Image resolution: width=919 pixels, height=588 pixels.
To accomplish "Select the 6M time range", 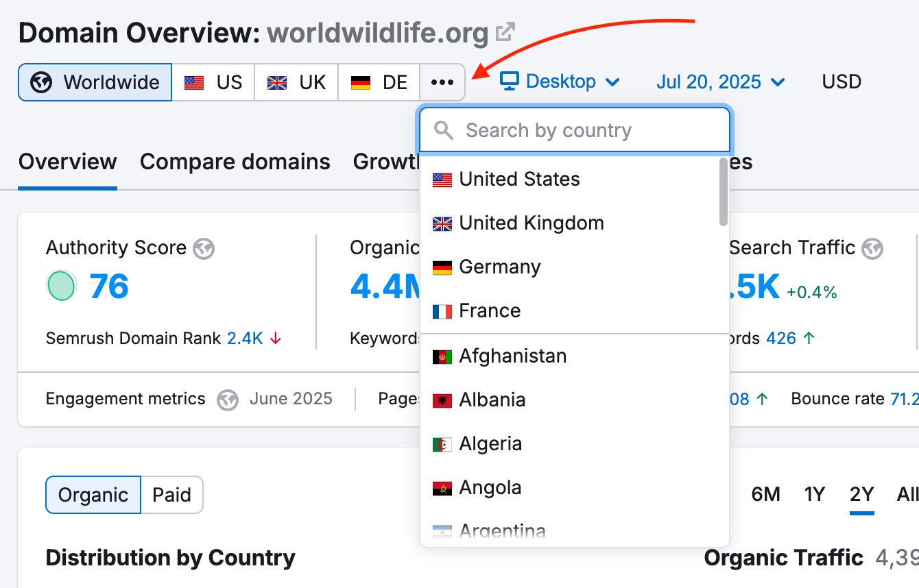I will click(x=766, y=494).
